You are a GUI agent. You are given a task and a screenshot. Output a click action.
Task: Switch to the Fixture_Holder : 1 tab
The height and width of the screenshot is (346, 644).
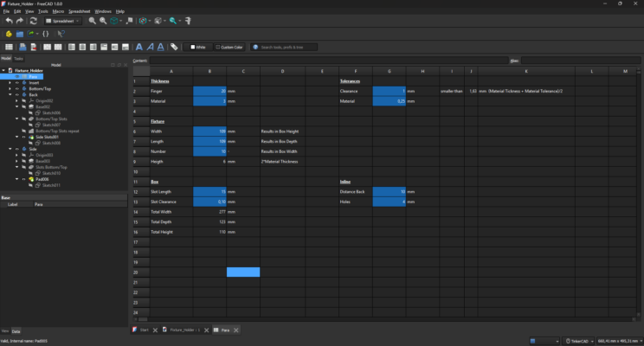pyautogui.click(x=185, y=330)
